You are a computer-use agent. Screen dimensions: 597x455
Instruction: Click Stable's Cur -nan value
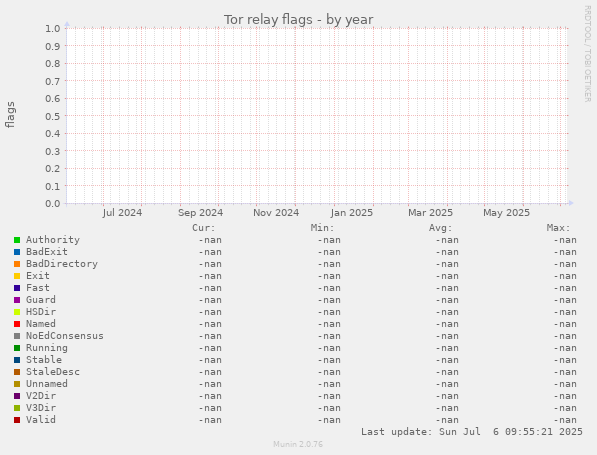tap(210, 360)
